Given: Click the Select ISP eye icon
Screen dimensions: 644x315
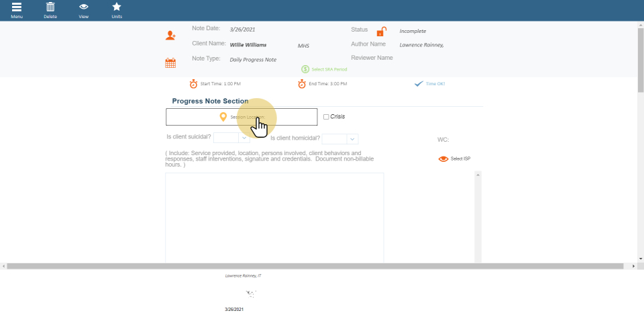Looking at the screenshot, I should pyautogui.click(x=443, y=159).
